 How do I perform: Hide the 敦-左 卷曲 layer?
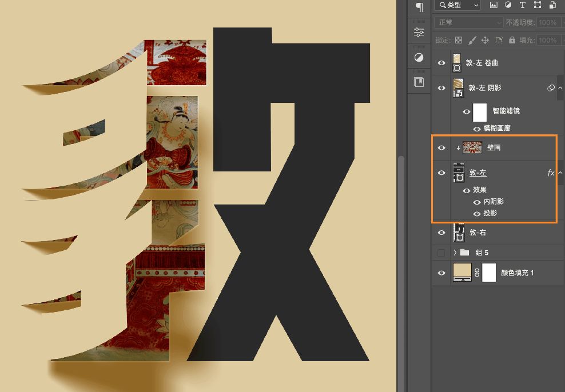point(441,63)
